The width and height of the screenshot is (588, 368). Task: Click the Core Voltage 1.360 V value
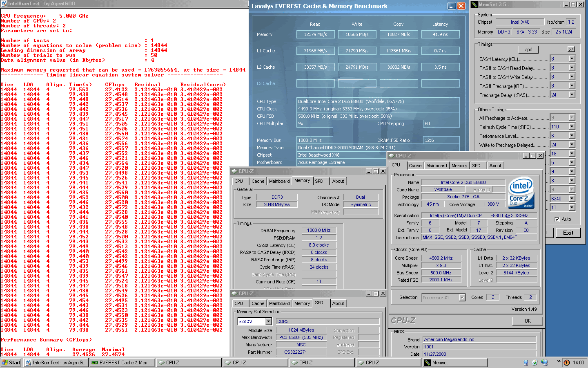(491, 204)
